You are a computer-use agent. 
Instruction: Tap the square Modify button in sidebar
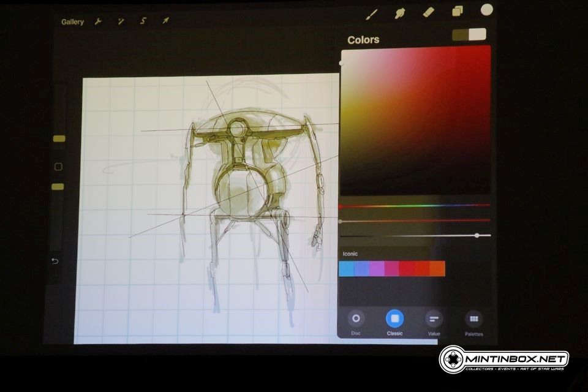pyautogui.click(x=58, y=167)
